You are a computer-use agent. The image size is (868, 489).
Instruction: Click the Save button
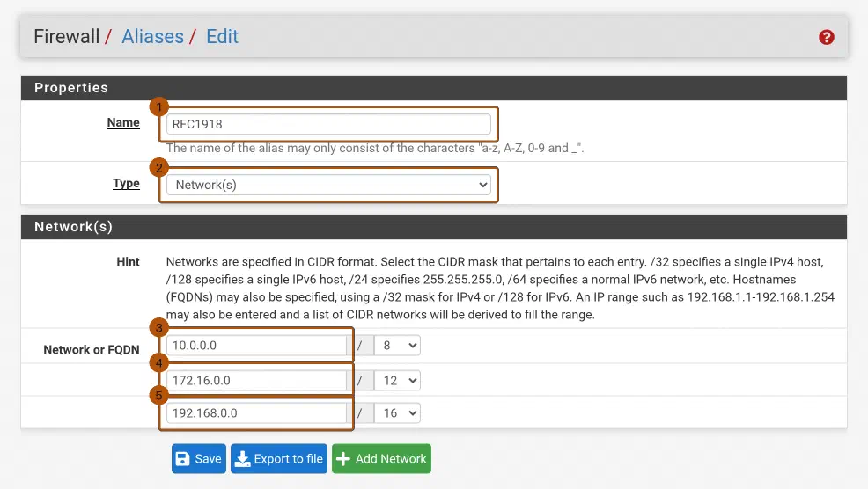coord(199,458)
